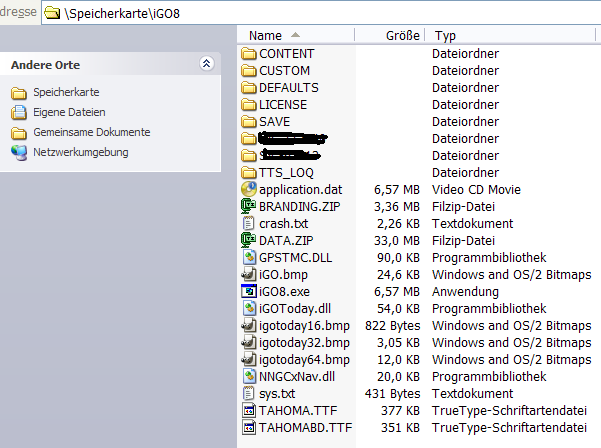Screen dimensions: 601x448
Task: Click the 90,0 KB size value
Action: (x=398, y=258)
